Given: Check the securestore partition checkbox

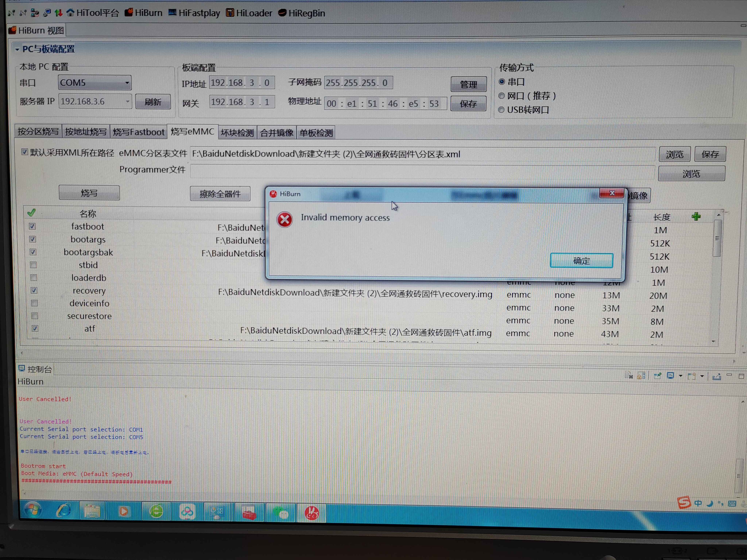Looking at the screenshot, I should pyautogui.click(x=34, y=316).
